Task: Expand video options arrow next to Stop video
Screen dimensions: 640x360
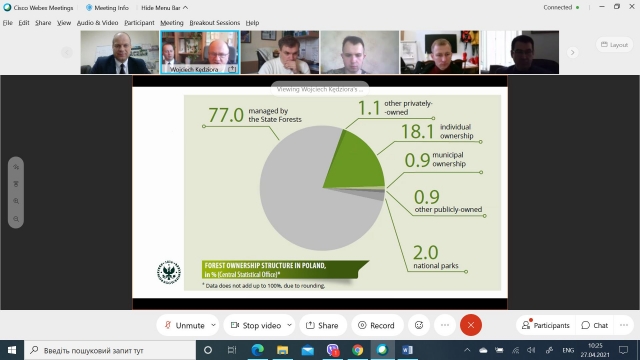Action: tap(289, 325)
